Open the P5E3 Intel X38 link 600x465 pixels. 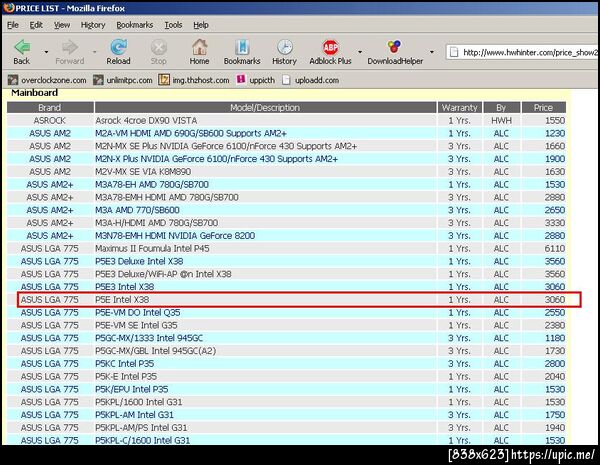pyautogui.click(x=125, y=287)
